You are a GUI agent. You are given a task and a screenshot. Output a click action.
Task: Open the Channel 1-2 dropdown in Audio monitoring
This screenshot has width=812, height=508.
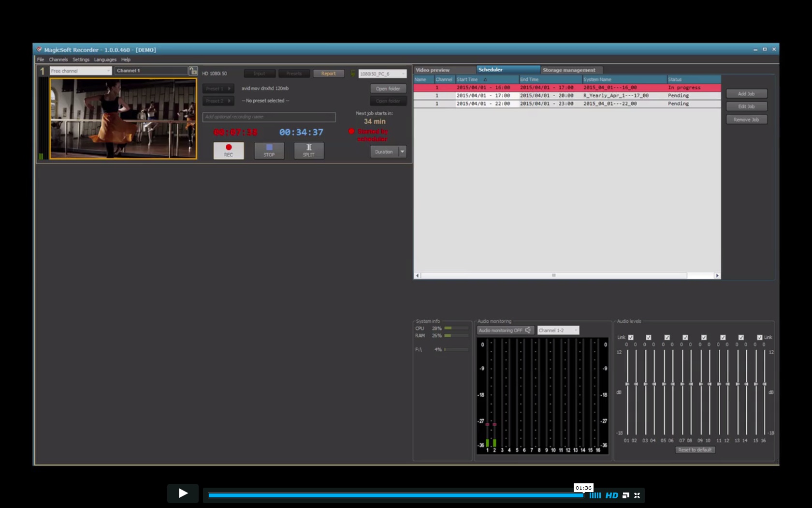click(x=557, y=330)
